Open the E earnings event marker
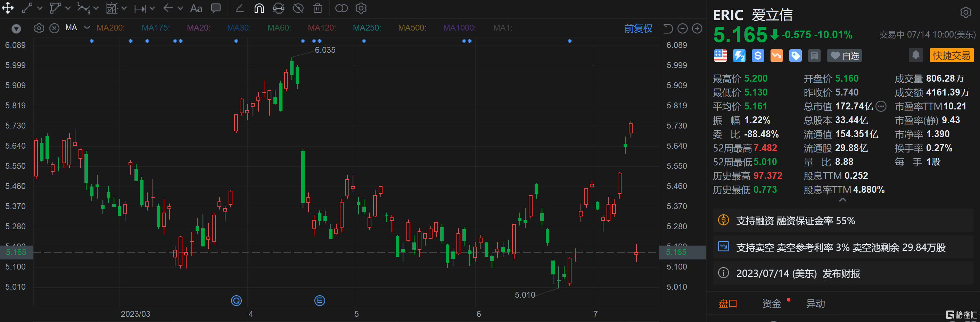980x322 pixels. [x=320, y=301]
